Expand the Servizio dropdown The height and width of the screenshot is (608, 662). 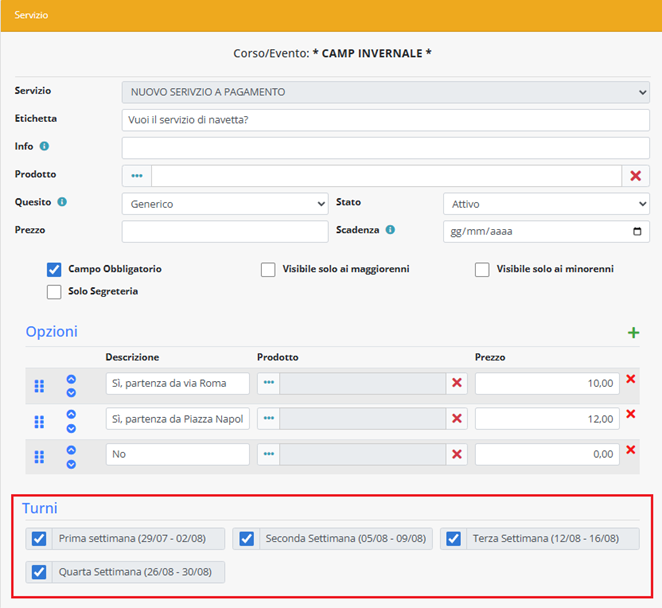385,92
